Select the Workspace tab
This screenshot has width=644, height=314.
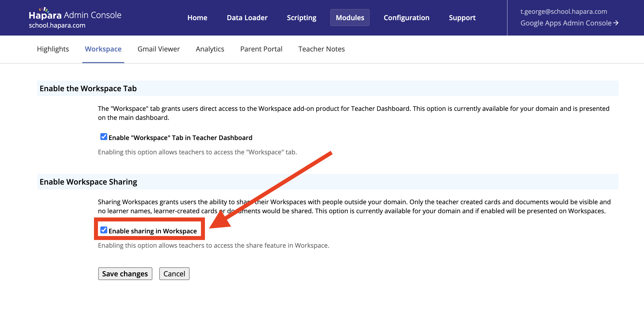click(x=103, y=49)
